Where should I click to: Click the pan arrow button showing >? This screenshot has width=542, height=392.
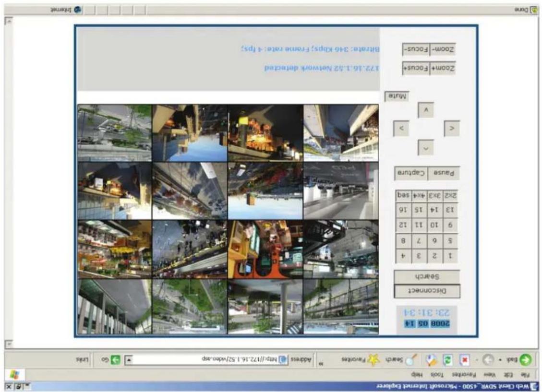[452, 128]
